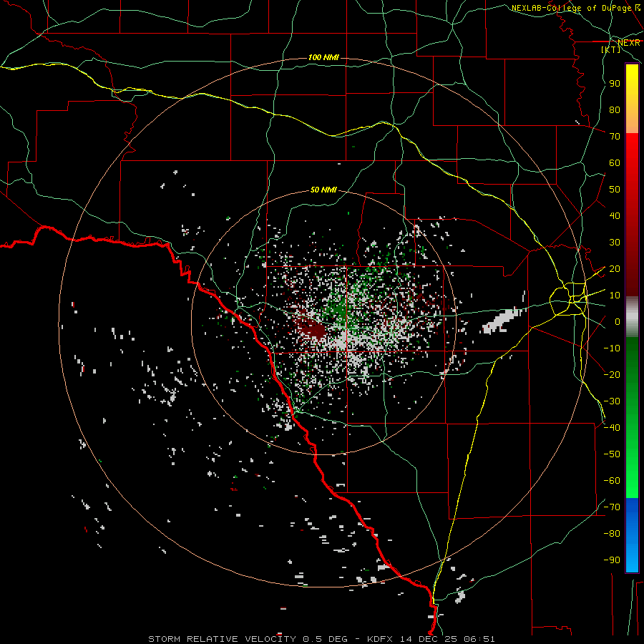Screen dimensions: 644x644
Task: Click the -30 scale label
Action: pyautogui.click(x=612, y=401)
